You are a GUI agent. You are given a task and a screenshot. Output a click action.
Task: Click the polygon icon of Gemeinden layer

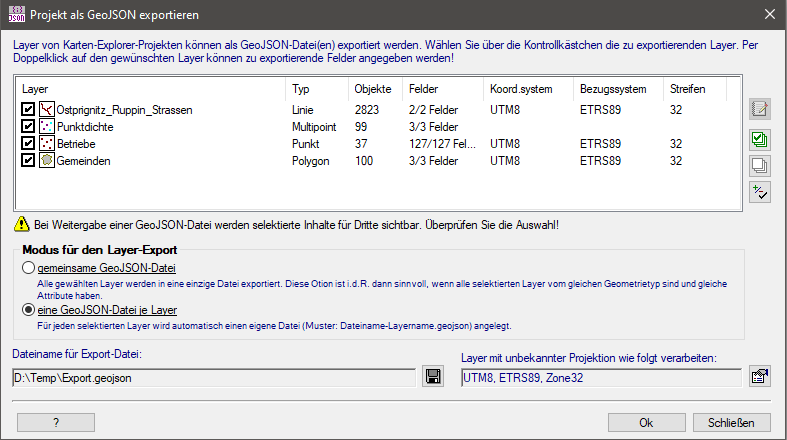[47, 161]
